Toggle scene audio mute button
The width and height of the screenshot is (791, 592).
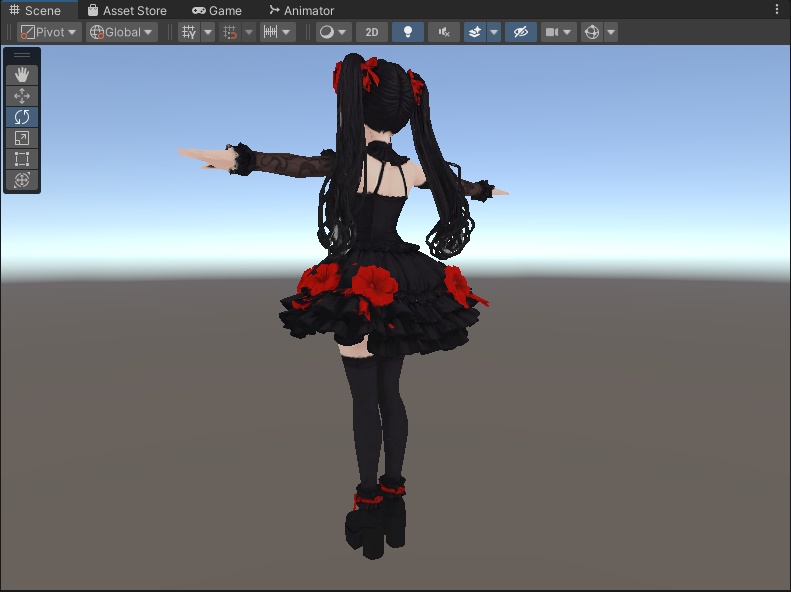click(444, 32)
